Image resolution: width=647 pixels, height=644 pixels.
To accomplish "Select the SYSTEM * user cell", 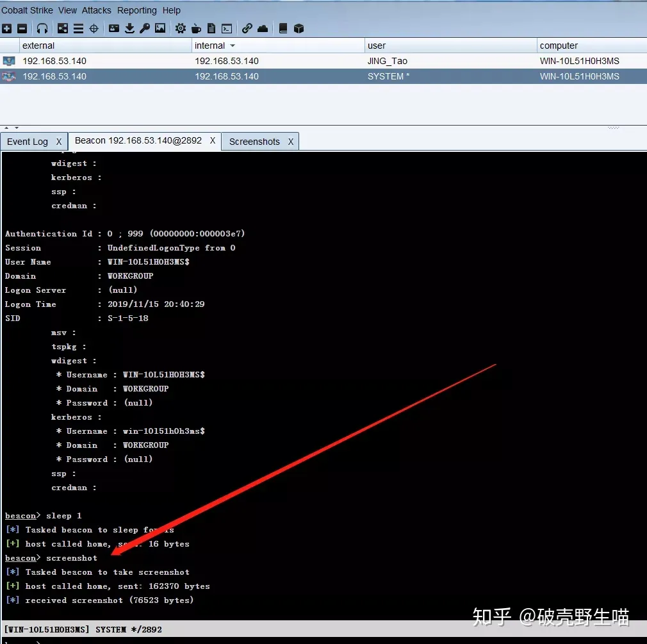I will 388,76.
